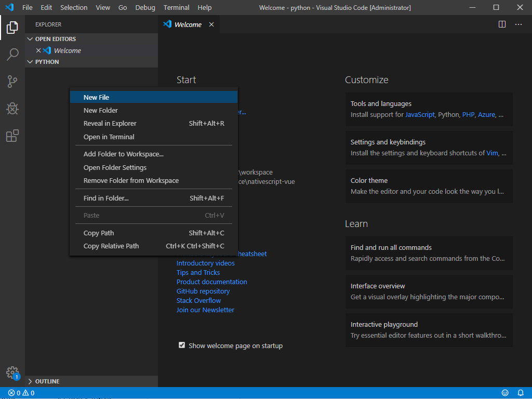Open the Explorer view in activity bar
Image resolution: width=532 pixels, height=399 pixels.
pyautogui.click(x=12, y=28)
